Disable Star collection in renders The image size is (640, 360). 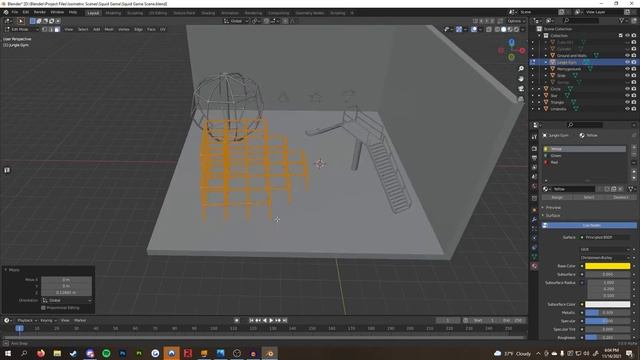[x=634, y=95]
